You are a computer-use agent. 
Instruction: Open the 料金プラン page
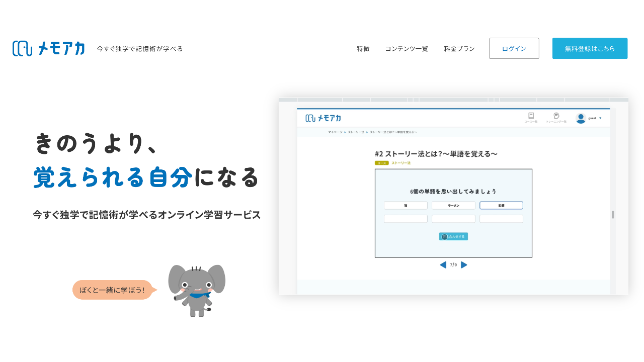pos(459,49)
